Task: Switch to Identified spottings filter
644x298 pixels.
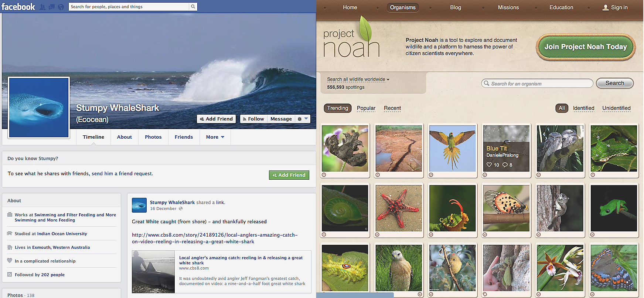Action: 583,108
